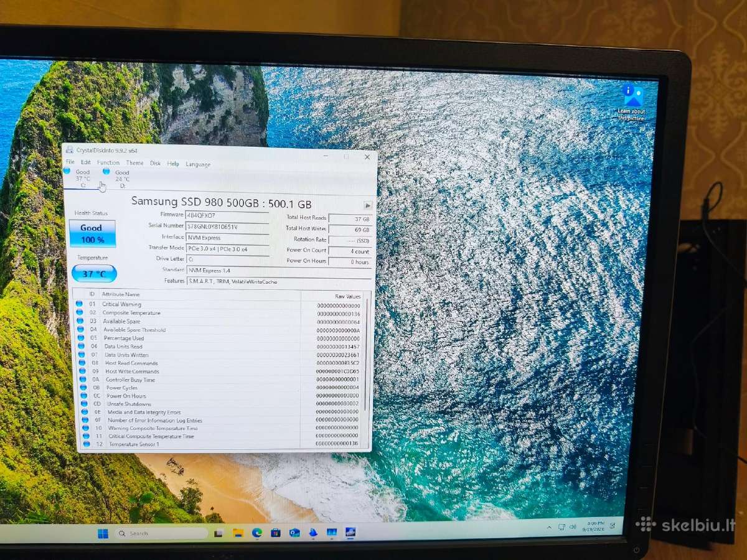Open File Explorer from the taskbar

238,533
